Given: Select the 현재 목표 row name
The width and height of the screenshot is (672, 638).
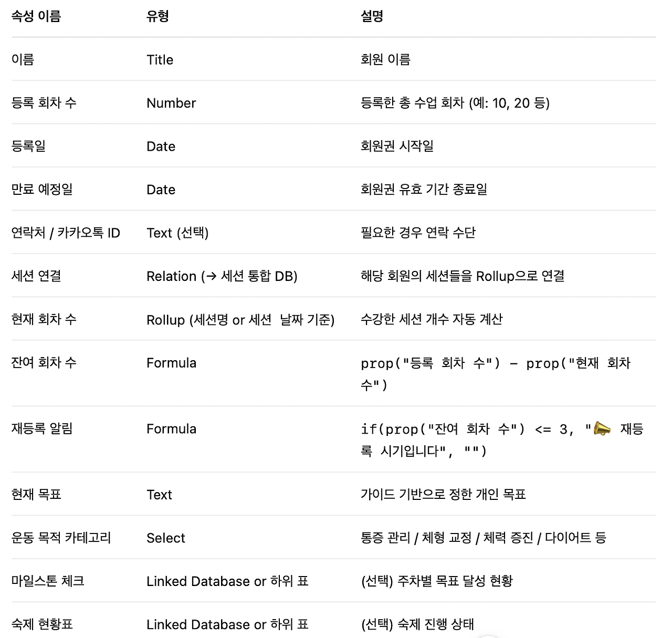Looking at the screenshot, I should click(36, 494).
